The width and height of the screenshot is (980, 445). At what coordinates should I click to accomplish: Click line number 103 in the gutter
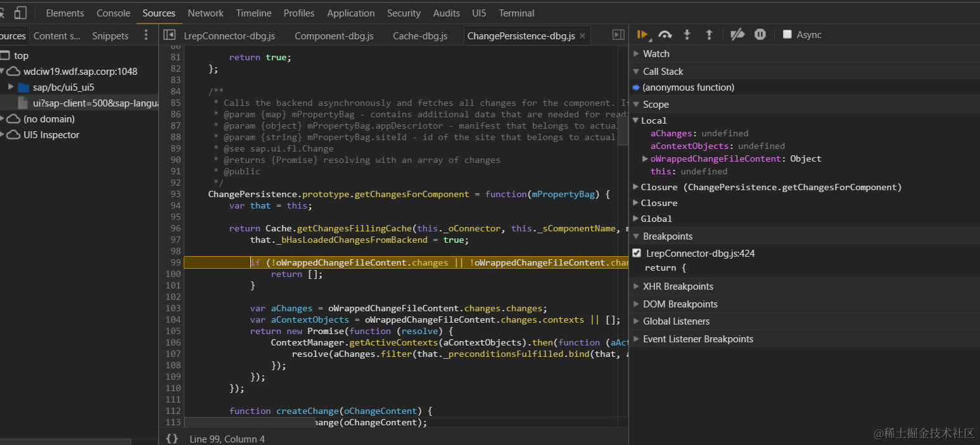pos(172,308)
